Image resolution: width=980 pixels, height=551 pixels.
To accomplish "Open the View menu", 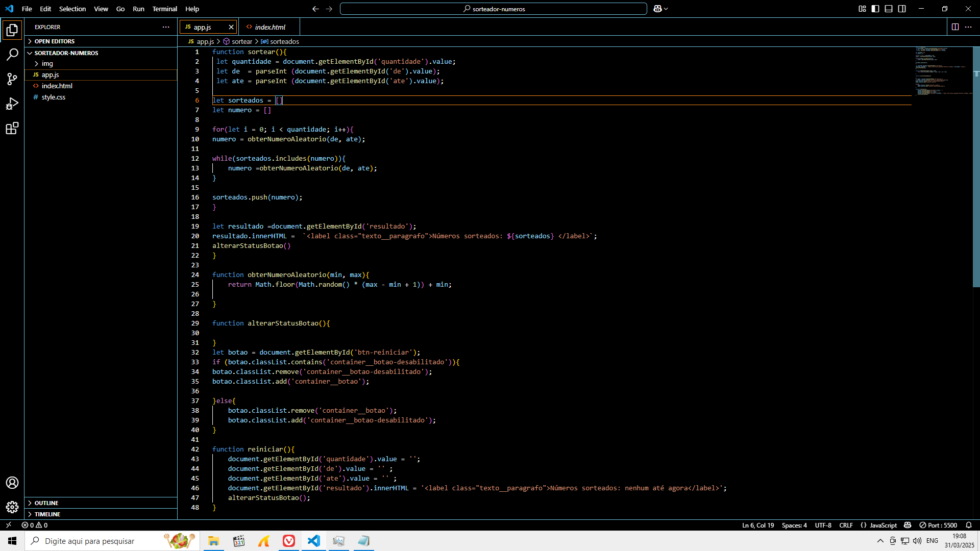I will [101, 9].
